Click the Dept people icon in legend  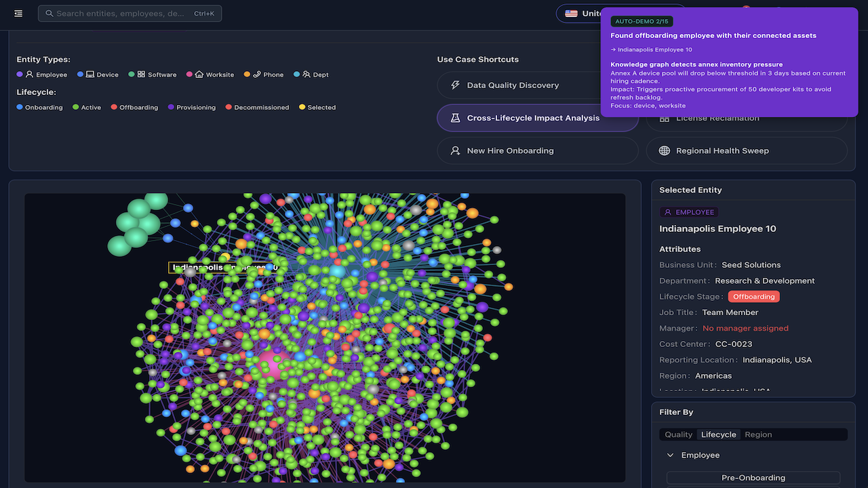[x=307, y=75]
